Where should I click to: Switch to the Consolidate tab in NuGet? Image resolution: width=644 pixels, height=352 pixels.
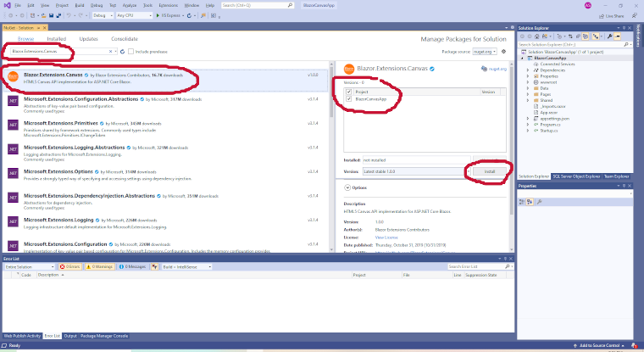point(125,39)
